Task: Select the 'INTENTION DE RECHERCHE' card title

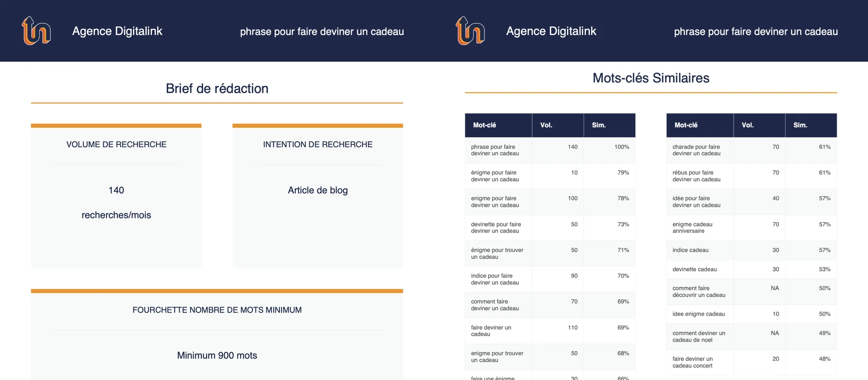Action: coord(318,144)
